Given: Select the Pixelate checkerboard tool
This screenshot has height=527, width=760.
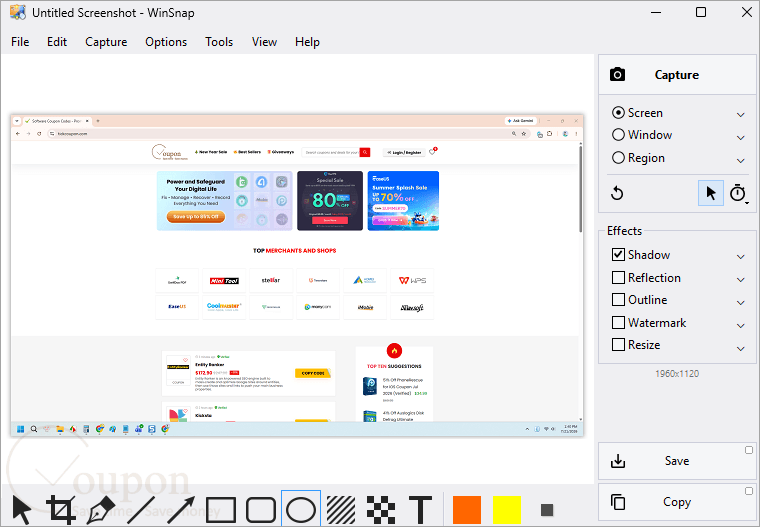Looking at the screenshot, I should pos(381,510).
